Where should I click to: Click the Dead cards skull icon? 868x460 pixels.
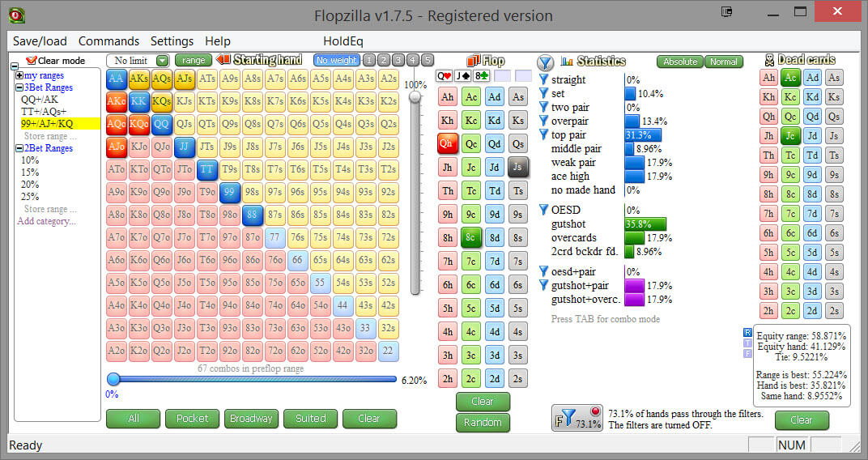pyautogui.click(x=769, y=60)
